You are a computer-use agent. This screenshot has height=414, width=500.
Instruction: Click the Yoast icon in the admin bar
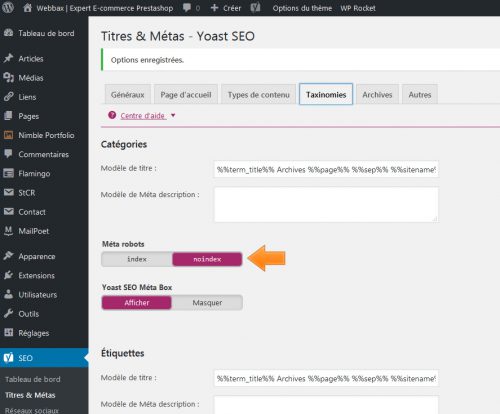(x=255, y=8)
